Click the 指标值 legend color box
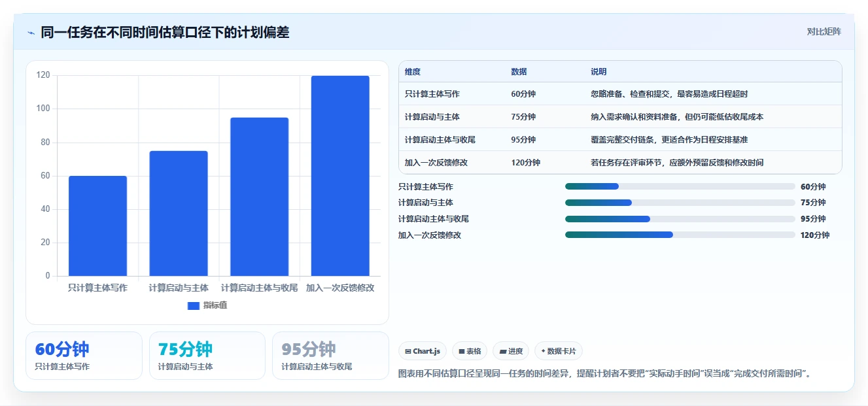The height and width of the screenshot is (406, 868). [194, 305]
